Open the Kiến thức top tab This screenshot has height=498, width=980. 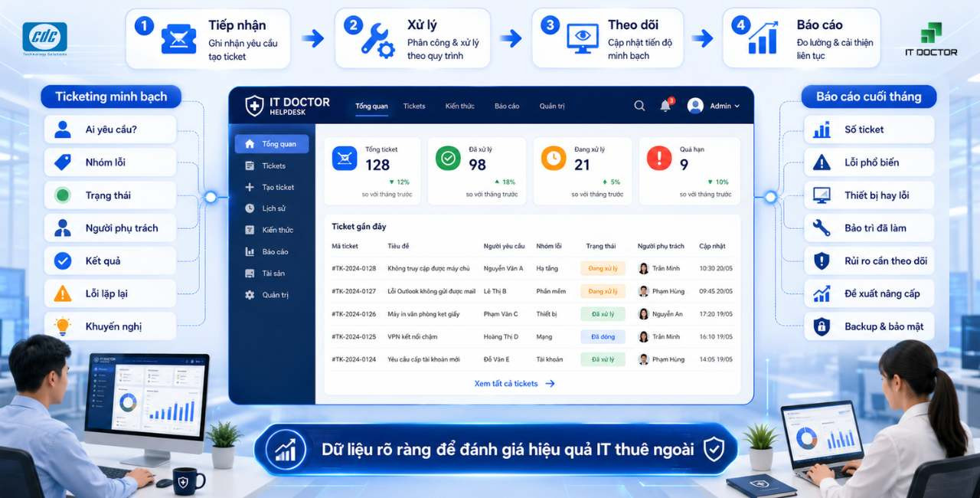pos(459,106)
